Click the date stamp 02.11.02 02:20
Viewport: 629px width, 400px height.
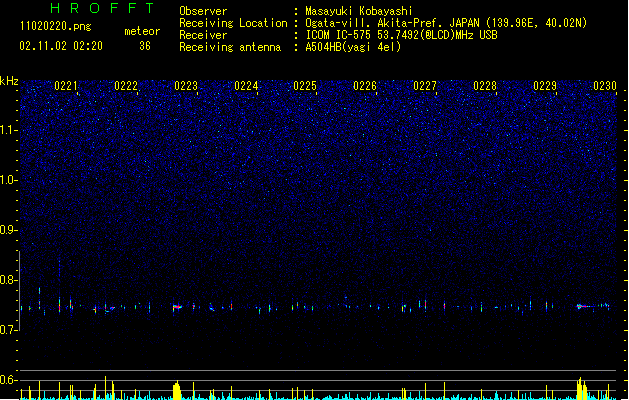[61, 46]
